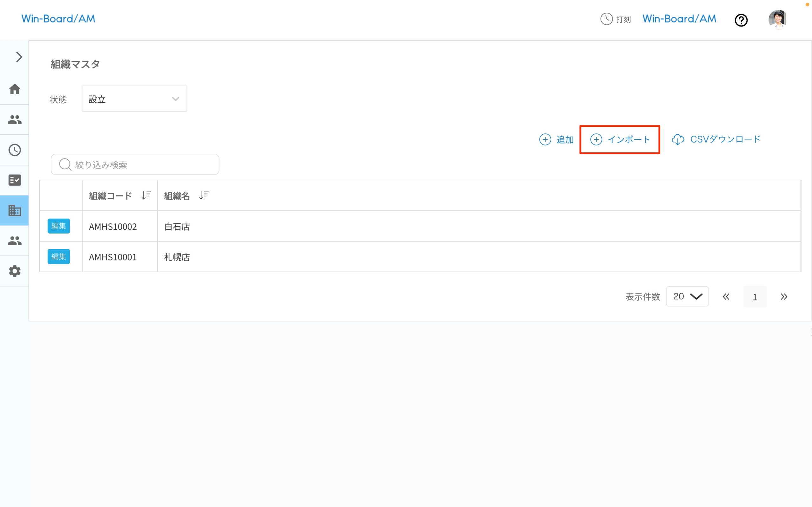812x507 pixels.
Task: Open the attendance clock sidebar icon
Action: click(14, 150)
